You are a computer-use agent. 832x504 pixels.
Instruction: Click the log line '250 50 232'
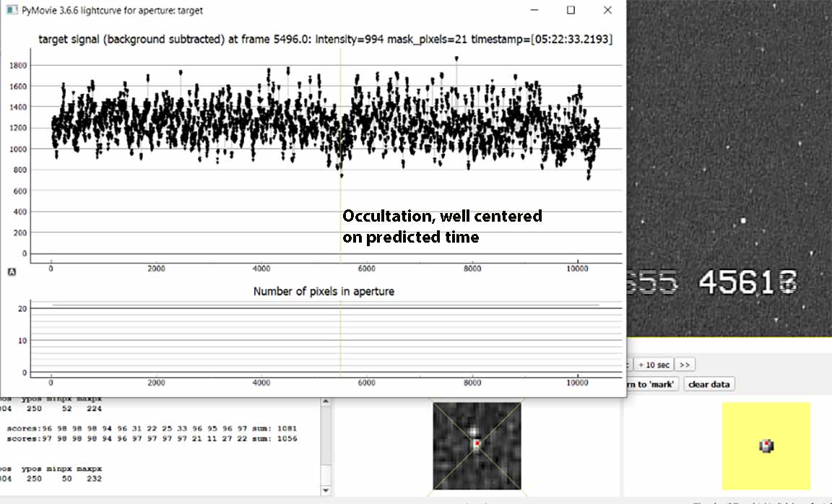(51, 479)
